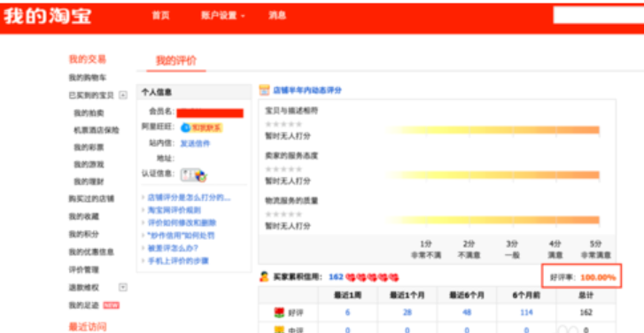Image resolution: width=644 pixels, height=333 pixels.
Task: Open the 消息 menu item
Action: [x=277, y=16]
